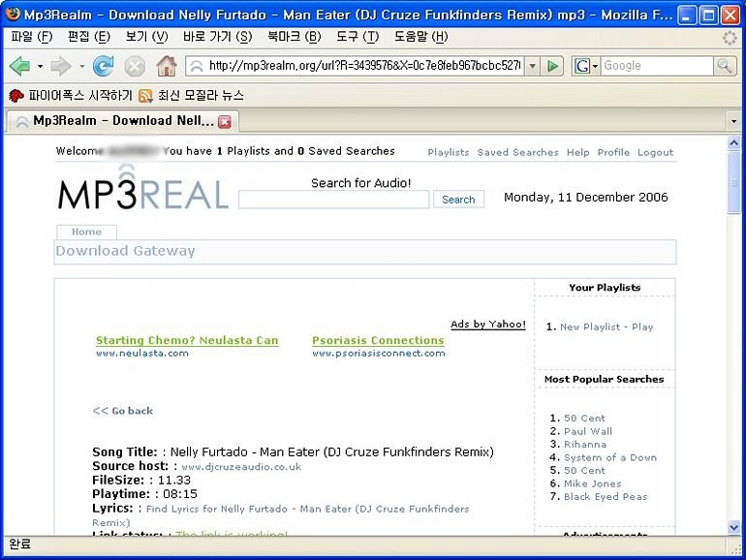Click the Google search box
This screenshot has height=560, width=746.
click(657, 66)
